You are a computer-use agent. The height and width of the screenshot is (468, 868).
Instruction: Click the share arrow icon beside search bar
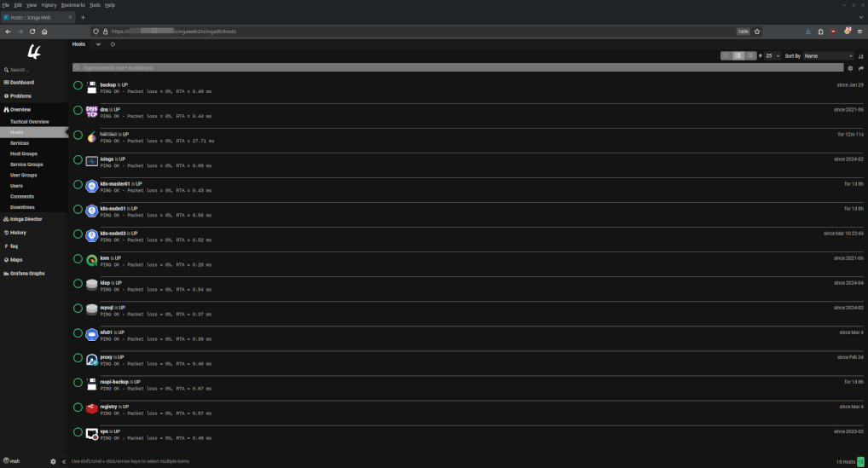pyautogui.click(x=861, y=67)
